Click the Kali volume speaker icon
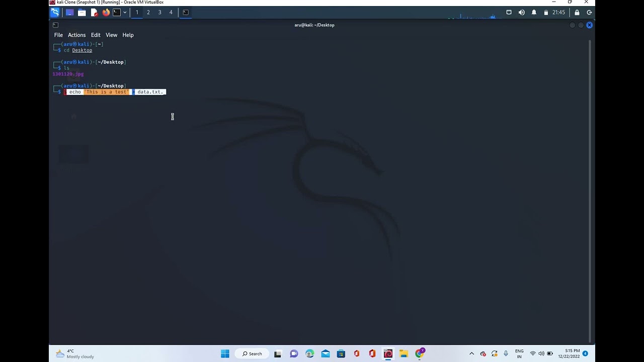This screenshot has width=644, height=362. pyautogui.click(x=521, y=12)
